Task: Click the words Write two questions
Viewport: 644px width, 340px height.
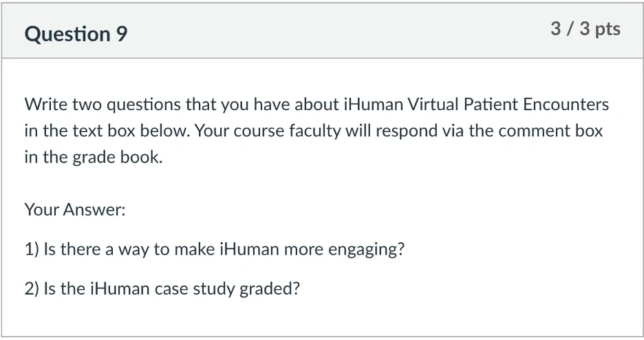Action: 103,105
